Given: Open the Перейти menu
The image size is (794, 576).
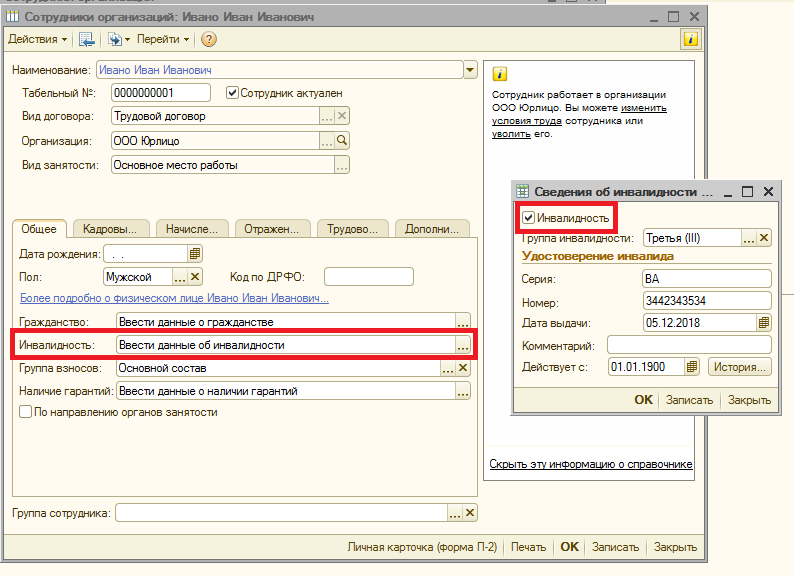Looking at the screenshot, I should (x=163, y=39).
